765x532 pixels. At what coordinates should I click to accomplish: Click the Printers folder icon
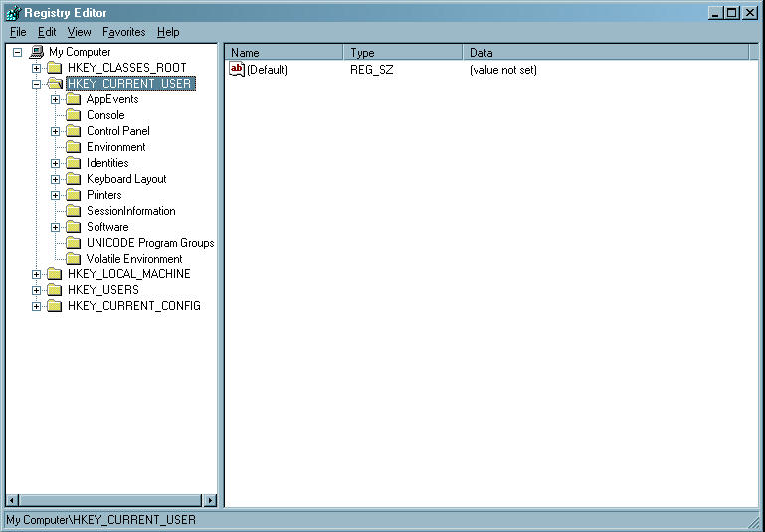74,195
